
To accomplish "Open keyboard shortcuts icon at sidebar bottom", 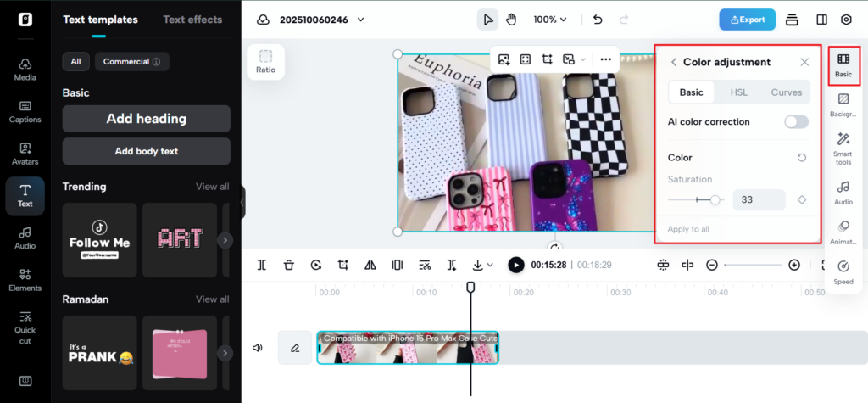I will pyautogui.click(x=25, y=381).
